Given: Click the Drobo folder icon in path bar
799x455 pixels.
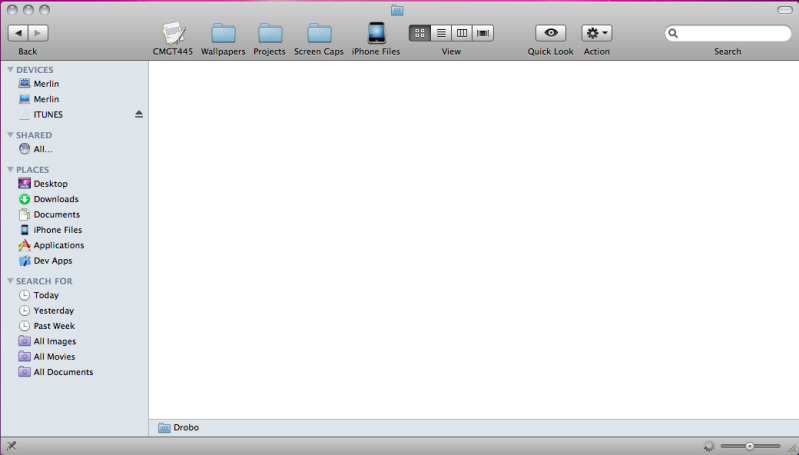Looking at the screenshot, I should pos(164,427).
